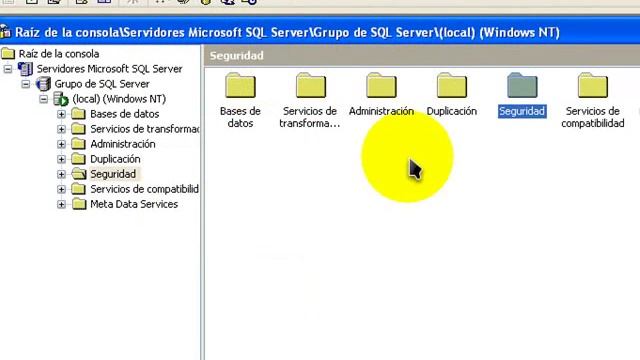Open Servicios de transforma... folder in right pane
Viewport: 640px width, 360px height.
point(311,85)
